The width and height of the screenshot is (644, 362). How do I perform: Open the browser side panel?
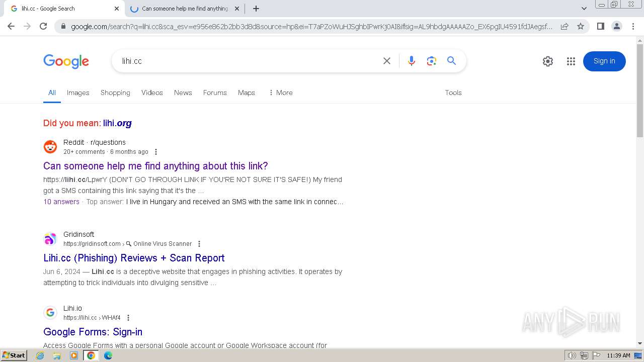pyautogui.click(x=600, y=26)
